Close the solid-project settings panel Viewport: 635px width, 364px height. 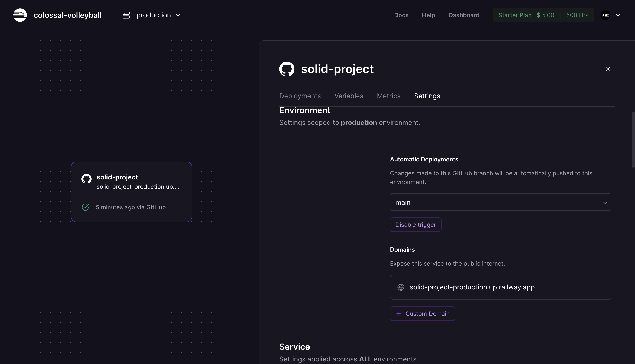[x=607, y=69]
